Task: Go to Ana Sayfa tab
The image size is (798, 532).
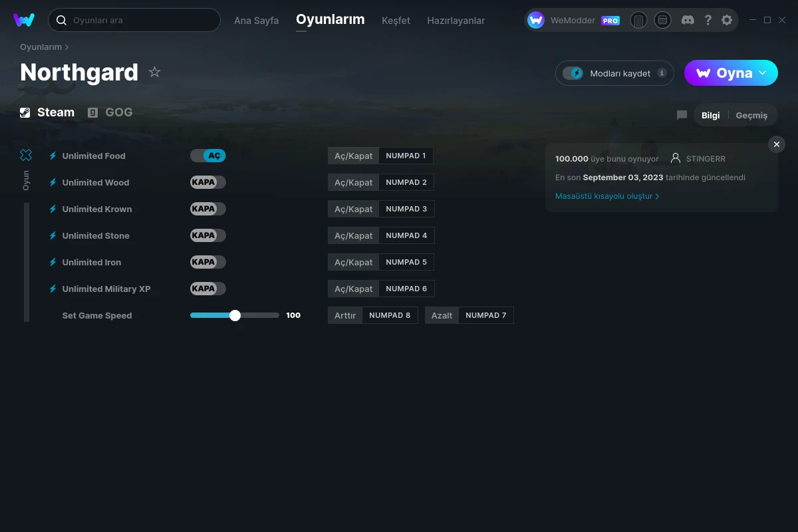Action: click(x=256, y=21)
